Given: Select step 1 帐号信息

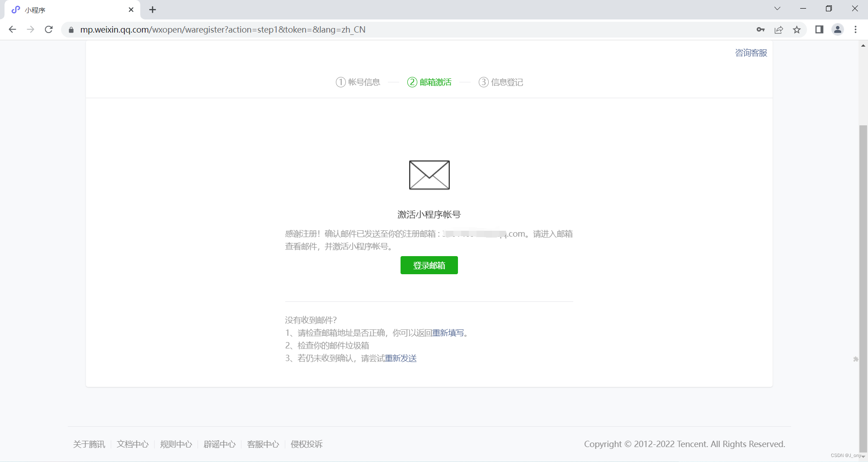Looking at the screenshot, I should (x=358, y=82).
